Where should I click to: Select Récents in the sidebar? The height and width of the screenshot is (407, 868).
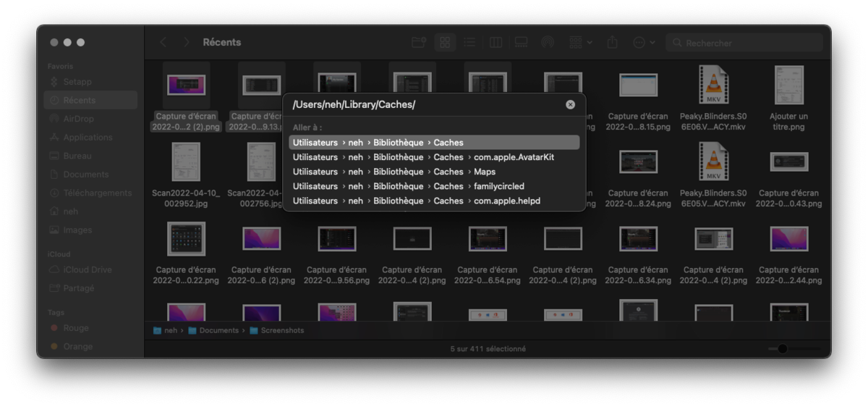90,100
